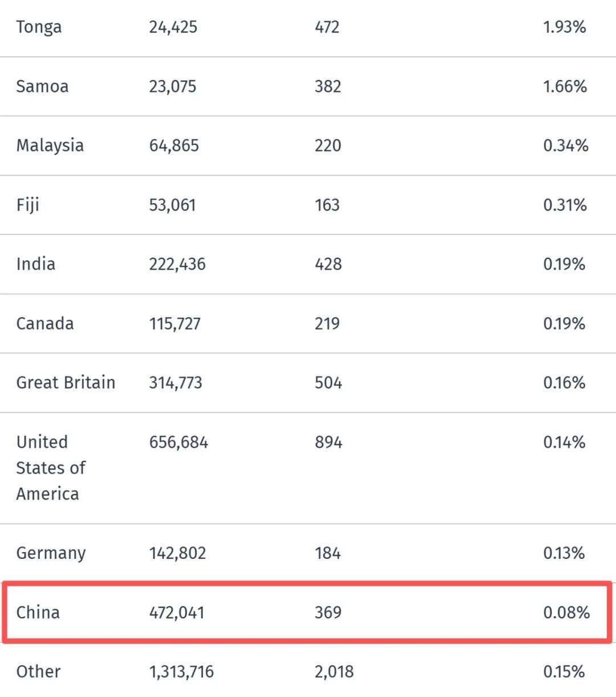Viewport: 616px width, 697px height.
Task: Click the Great Britain country name
Action: click(66, 383)
